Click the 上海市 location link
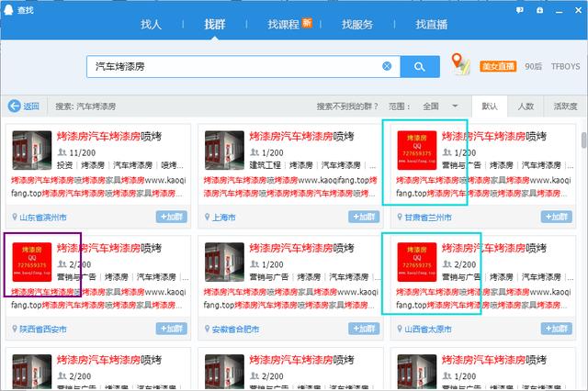Viewport: 588px width, 391px height. tap(224, 218)
